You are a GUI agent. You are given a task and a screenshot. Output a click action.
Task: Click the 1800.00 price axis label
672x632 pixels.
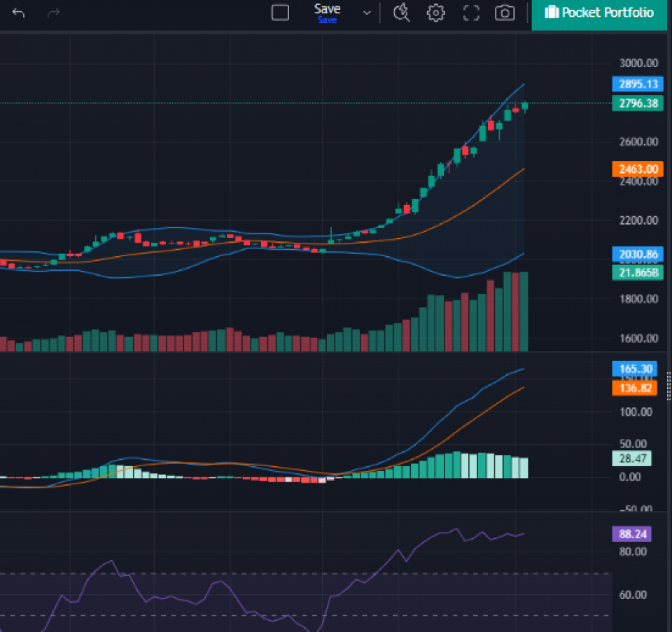(638, 299)
